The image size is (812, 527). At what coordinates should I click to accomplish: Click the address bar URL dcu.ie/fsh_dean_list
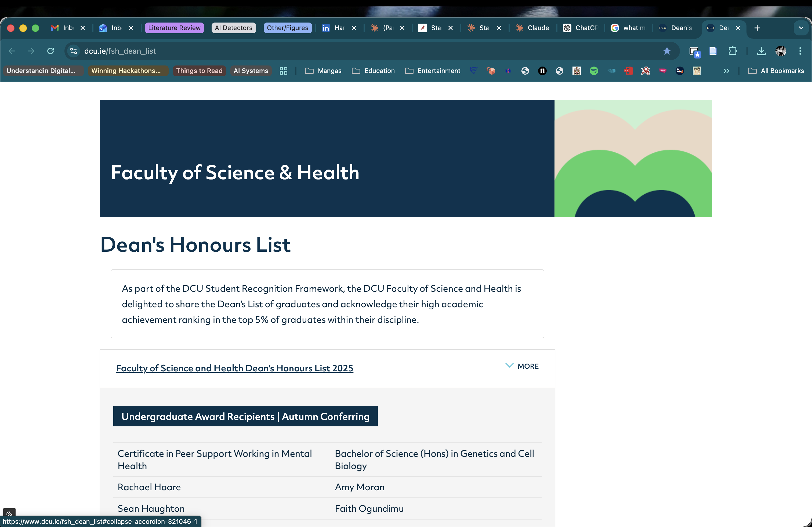tap(120, 51)
